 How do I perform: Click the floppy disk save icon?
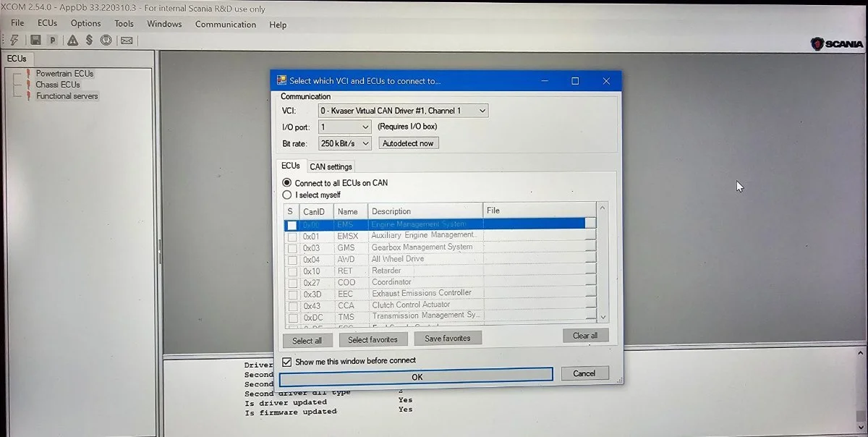pos(35,41)
